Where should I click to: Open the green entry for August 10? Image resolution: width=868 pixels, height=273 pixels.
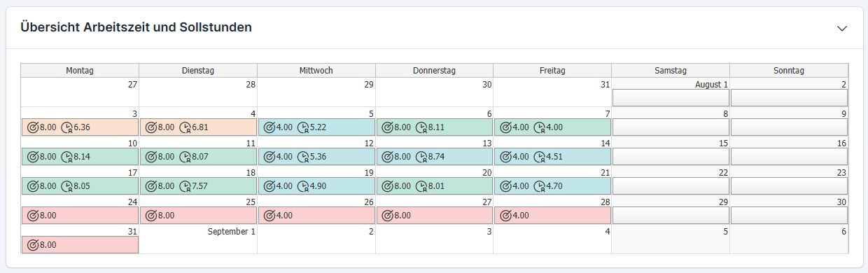pyautogui.click(x=80, y=157)
